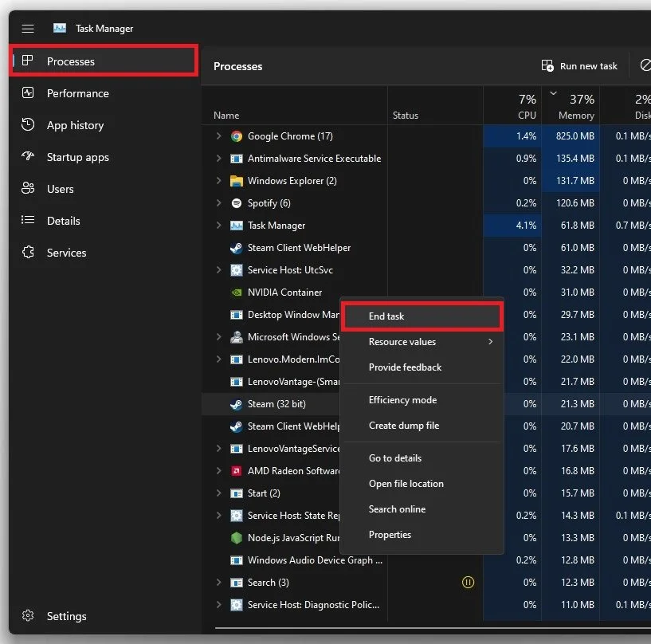
Task: Choose Search online menu item
Action: click(422, 509)
